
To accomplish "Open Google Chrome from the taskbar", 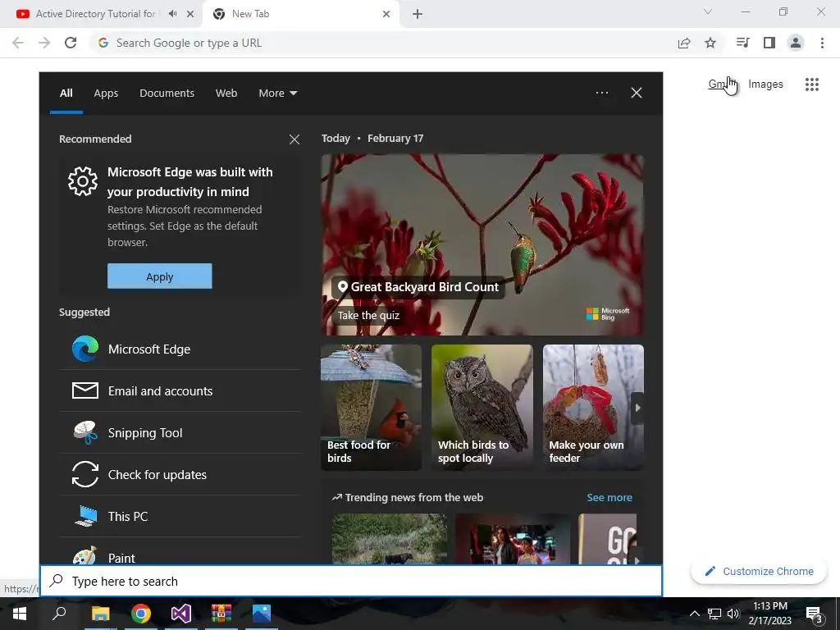I will pos(141,614).
